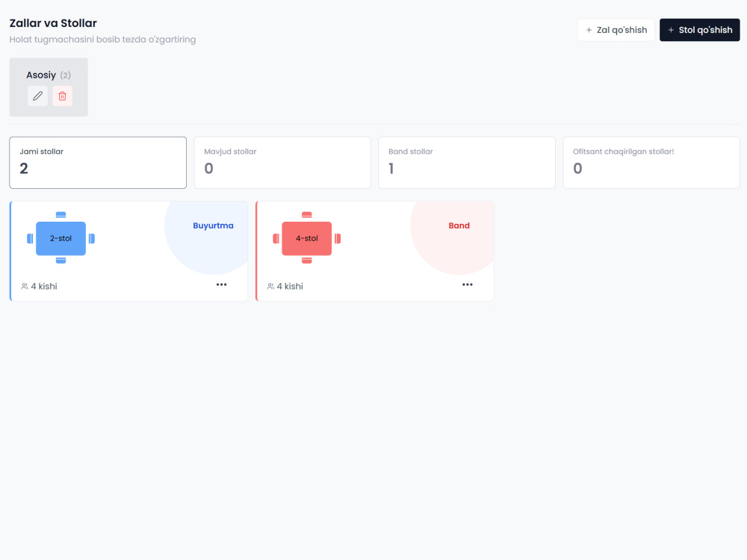Screen dimensions: 747x560
Task: Click people icon on 4-stol card
Action: [x=270, y=286]
